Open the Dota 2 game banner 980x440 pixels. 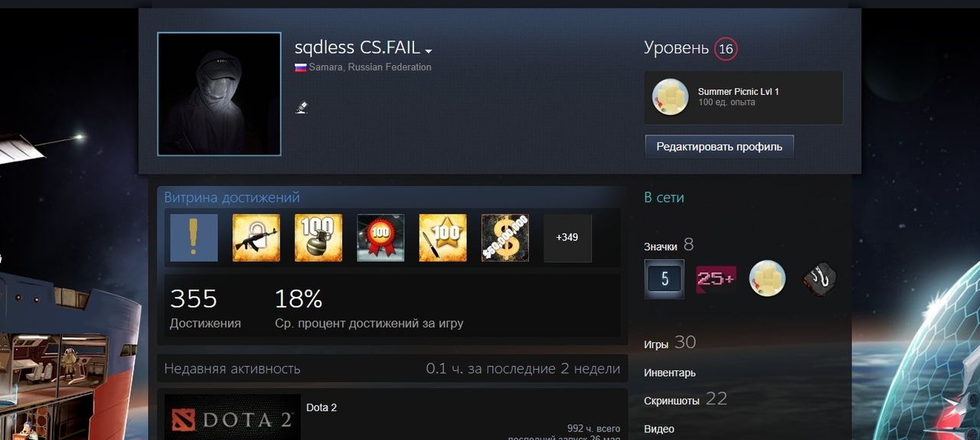[x=233, y=417]
